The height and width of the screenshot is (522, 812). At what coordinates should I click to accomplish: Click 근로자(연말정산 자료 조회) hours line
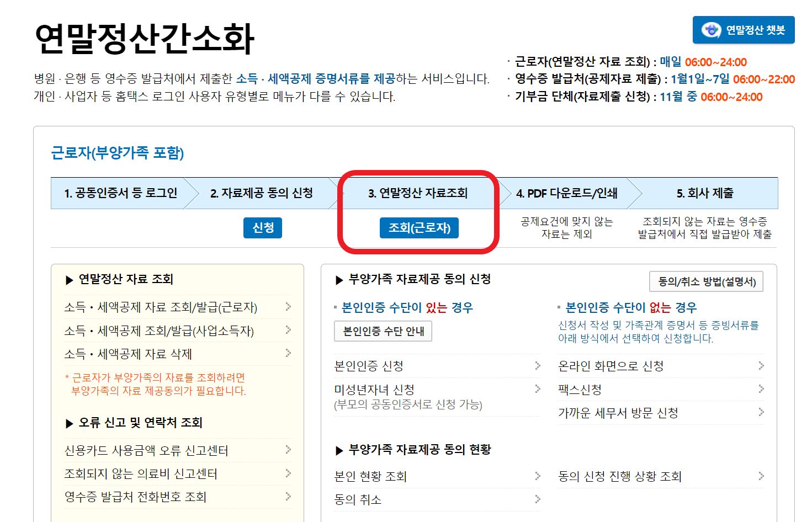[x=630, y=62]
